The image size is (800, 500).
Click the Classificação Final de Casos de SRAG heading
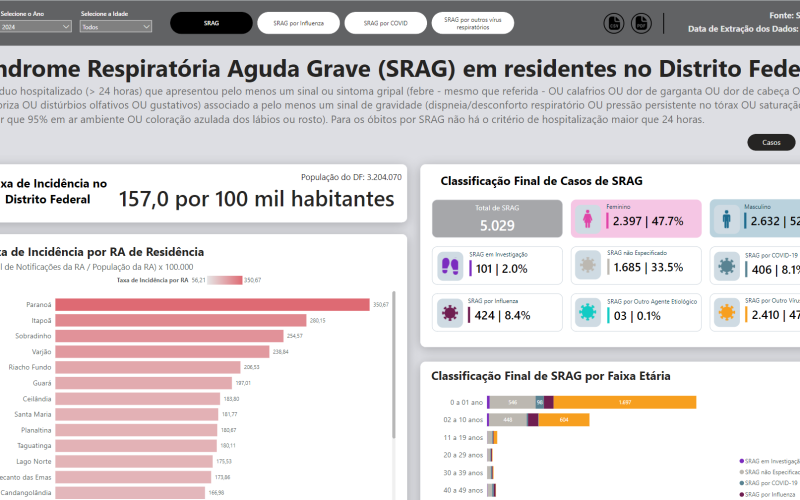[541, 181]
